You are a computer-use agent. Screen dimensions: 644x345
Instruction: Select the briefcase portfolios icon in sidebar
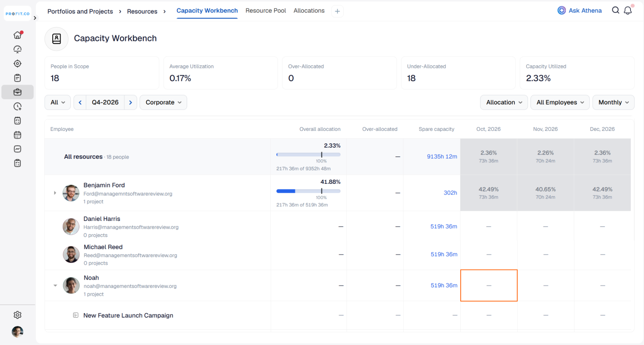(x=18, y=92)
